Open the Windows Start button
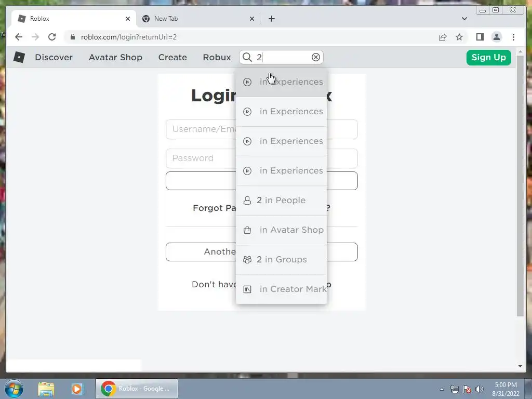The image size is (532, 399). pos(14,389)
